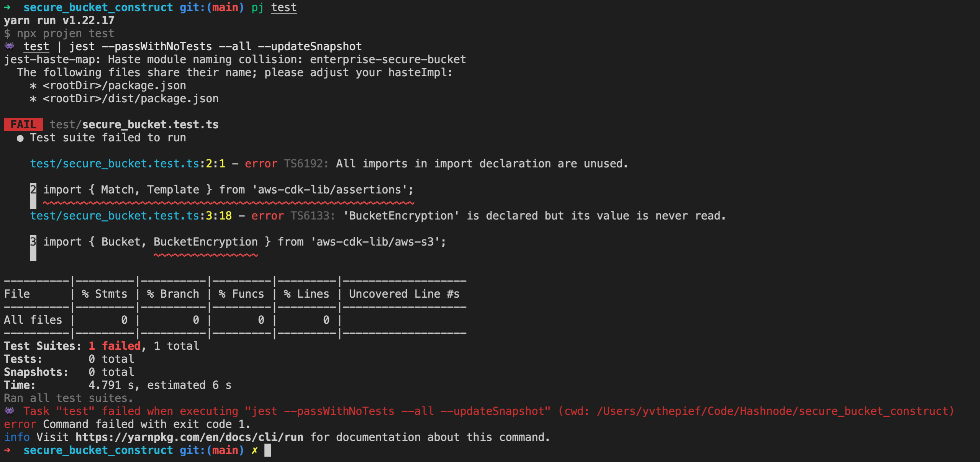
Task: Click the red FAIL badge
Action: (23, 125)
